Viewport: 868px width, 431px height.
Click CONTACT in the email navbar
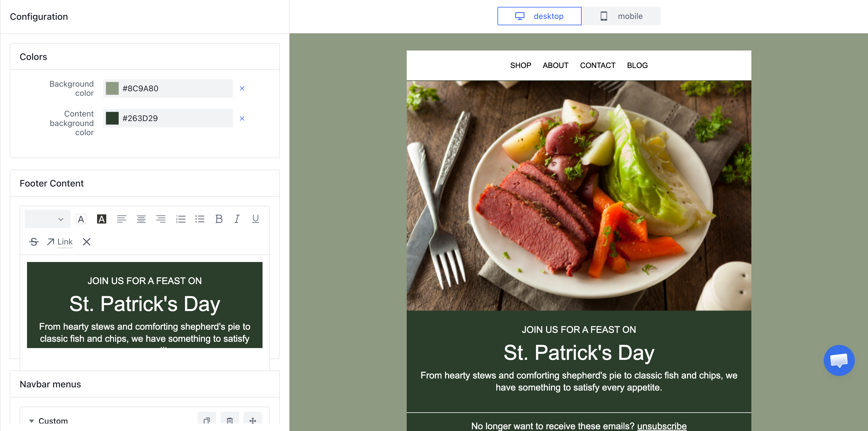pos(597,65)
